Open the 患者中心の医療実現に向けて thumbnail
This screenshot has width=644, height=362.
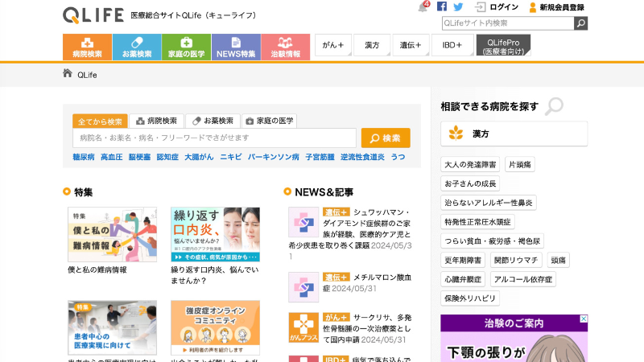[112, 327]
